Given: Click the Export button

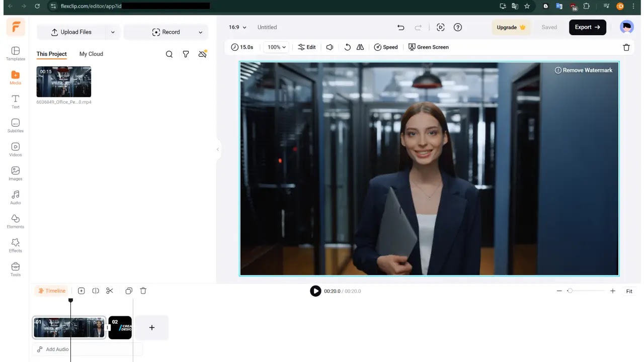Looking at the screenshot, I should point(587,27).
